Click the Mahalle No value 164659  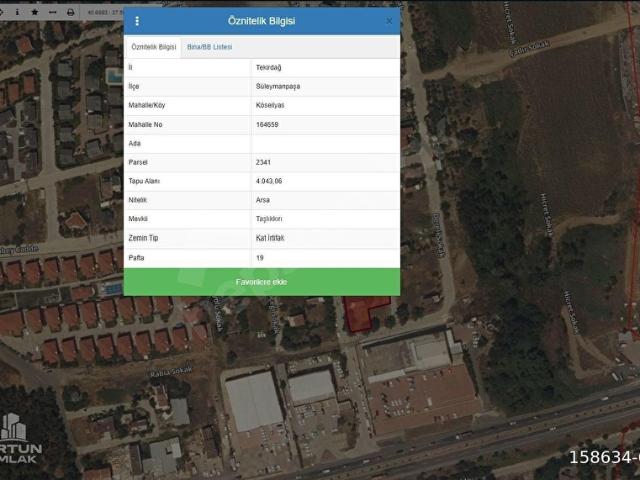(267, 124)
